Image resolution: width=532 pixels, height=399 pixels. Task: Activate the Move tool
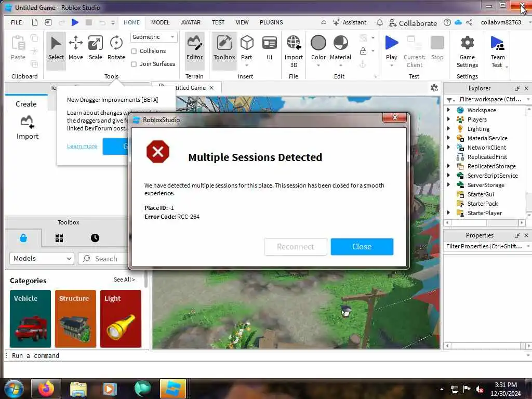(76, 48)
